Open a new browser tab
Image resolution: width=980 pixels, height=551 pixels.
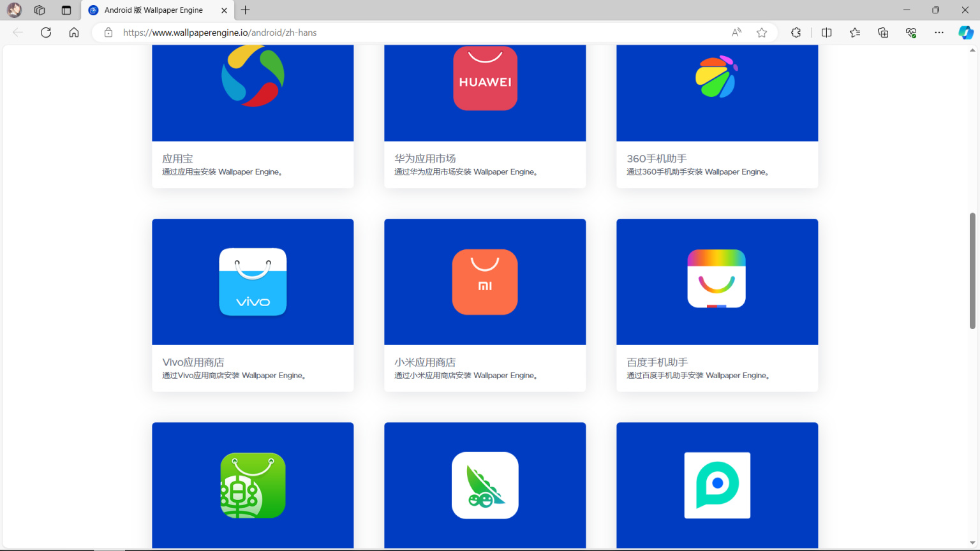246,10
